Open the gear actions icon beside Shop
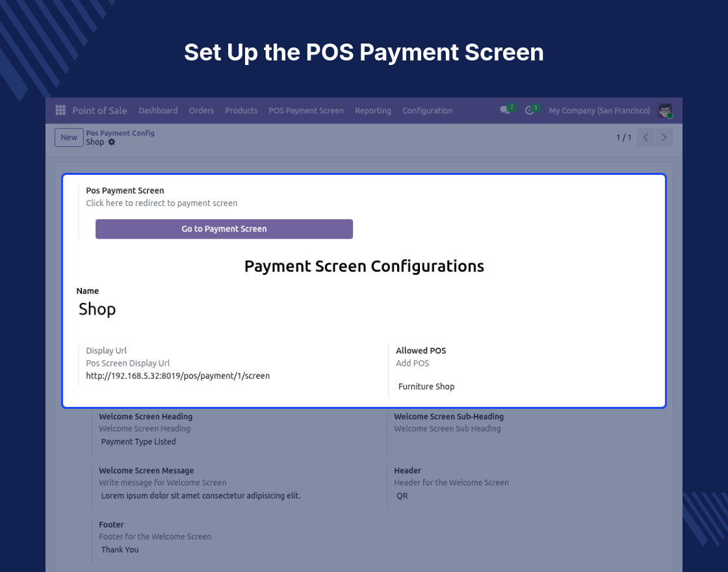 point(111,142)
